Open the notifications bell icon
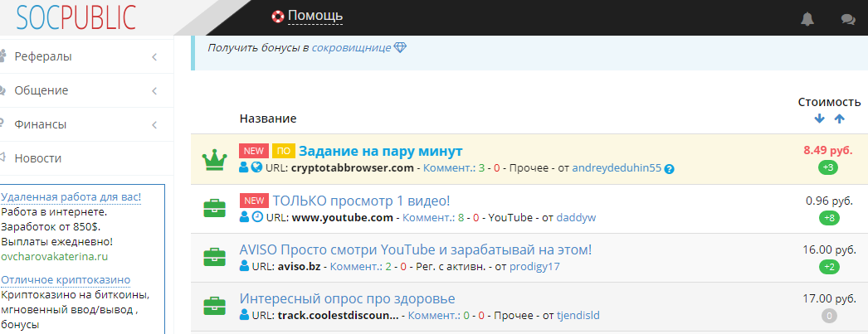This screenshot has width=868, height=334. coord(807,19)
